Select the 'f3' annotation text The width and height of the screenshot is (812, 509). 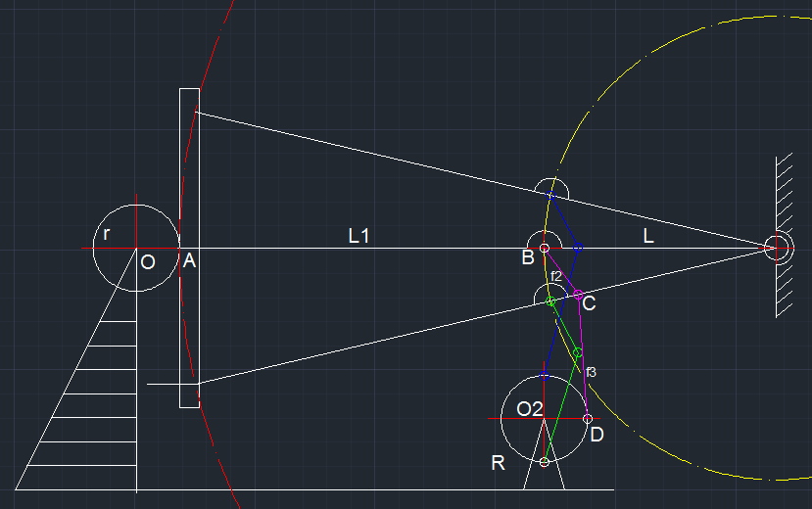tap(591, 372)
